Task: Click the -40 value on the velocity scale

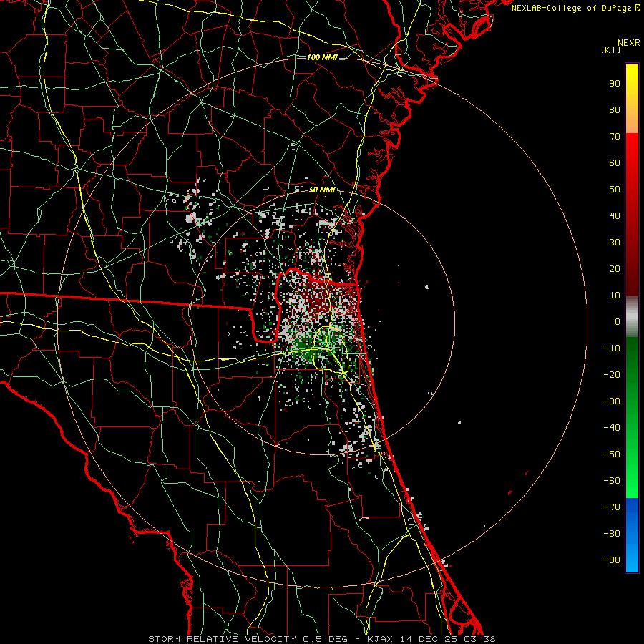Action: pyautogui.click(x=612, y=428)
